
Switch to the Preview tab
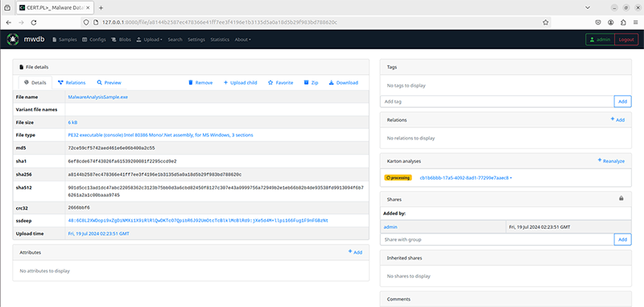pyautogui.click(x=109, y=83)
